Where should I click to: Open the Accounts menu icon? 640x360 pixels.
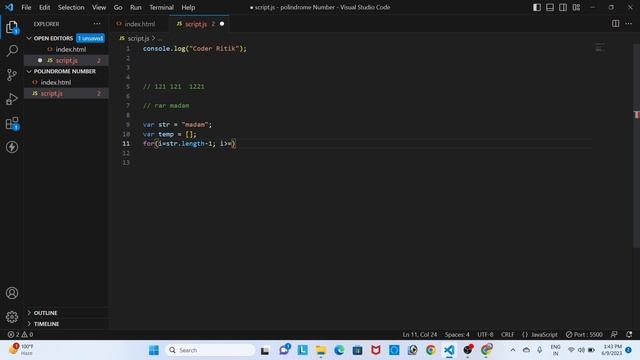(x=12, y=293)
